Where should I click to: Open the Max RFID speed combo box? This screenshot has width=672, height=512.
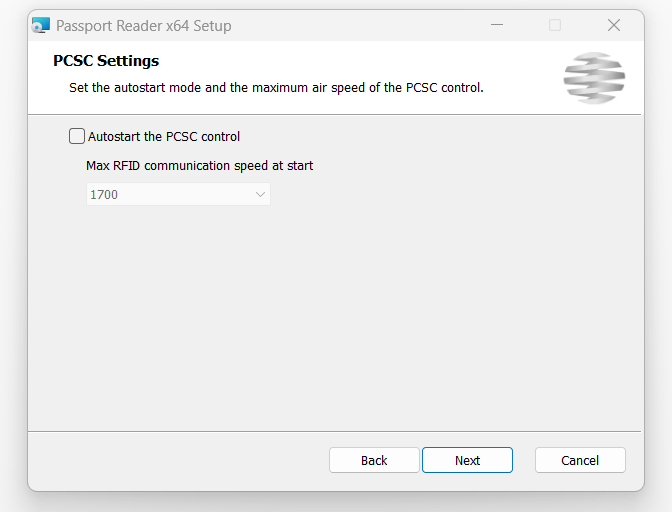pos(178,194)
